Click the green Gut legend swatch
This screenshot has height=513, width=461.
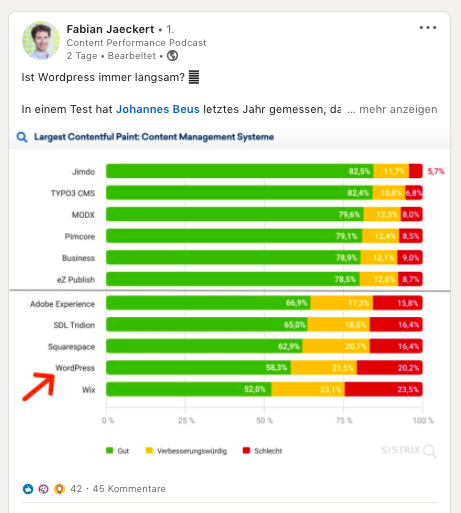pos(110,451)
